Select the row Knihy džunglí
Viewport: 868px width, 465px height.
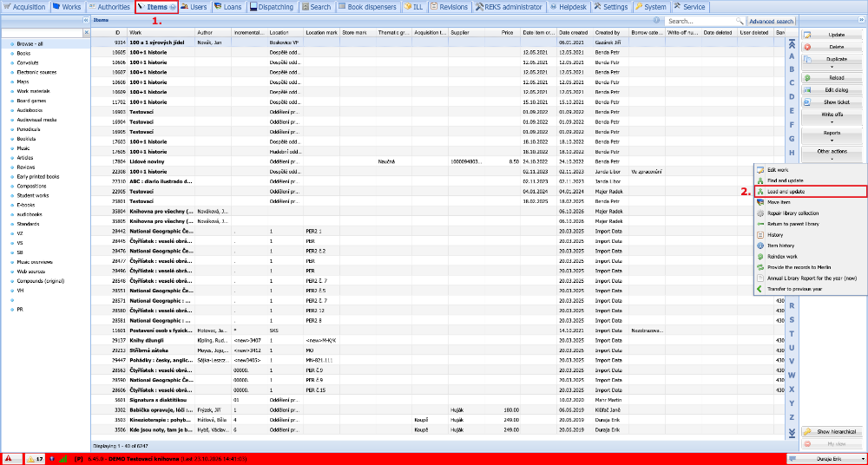tap(437, 340)
